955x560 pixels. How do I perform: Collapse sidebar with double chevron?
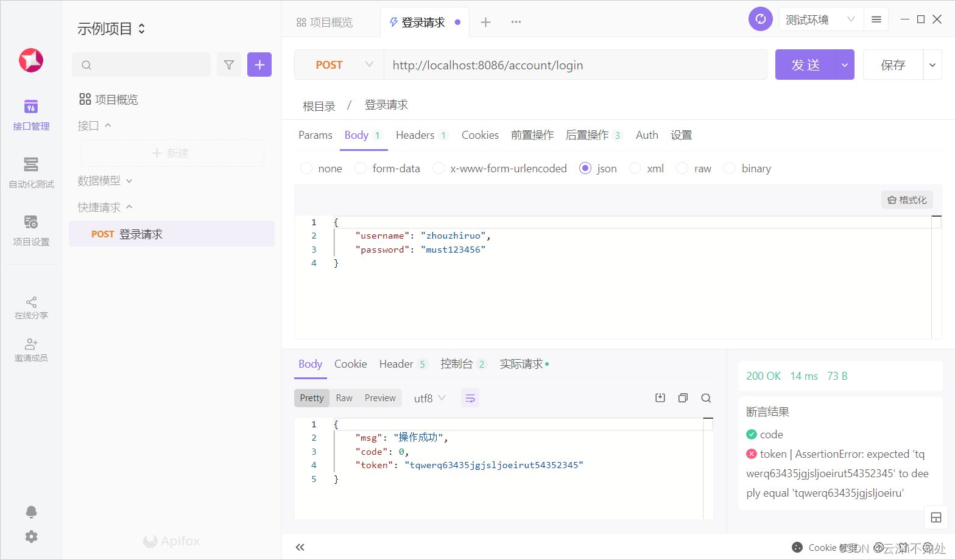pos(300,547)
